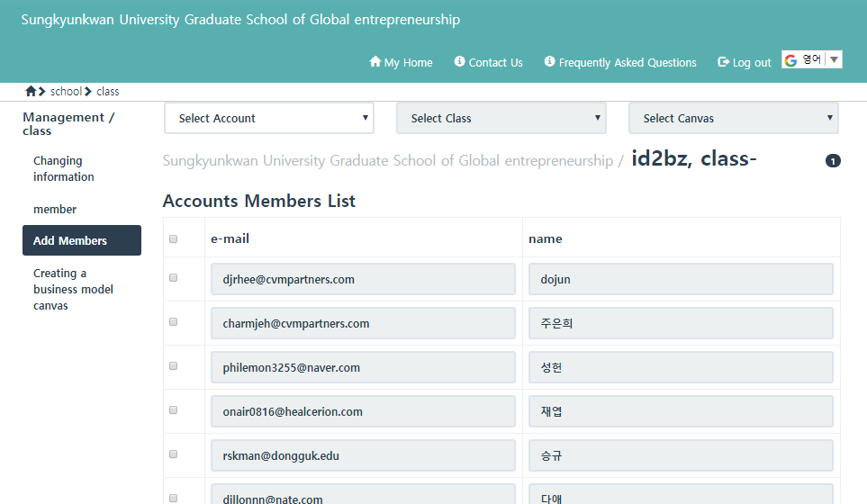Click the Log out link
The height and width of the screenshot is (504, 867).
(x=745, y=62)
